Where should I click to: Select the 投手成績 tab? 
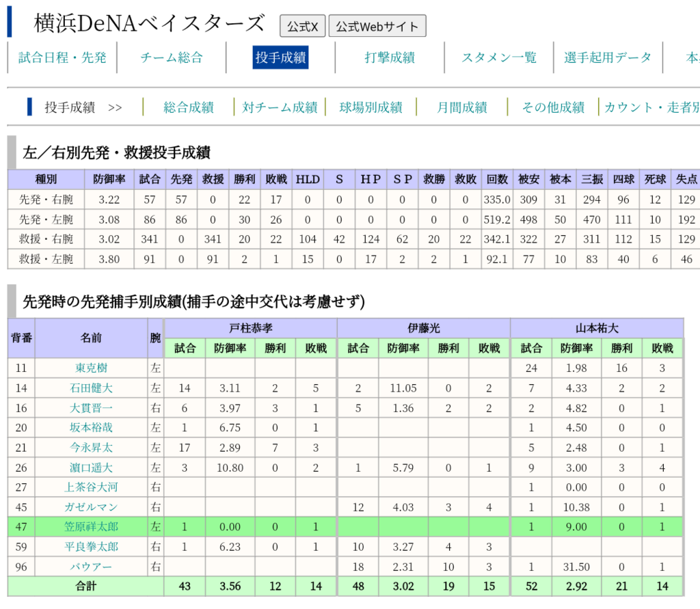tap(280, 57)
